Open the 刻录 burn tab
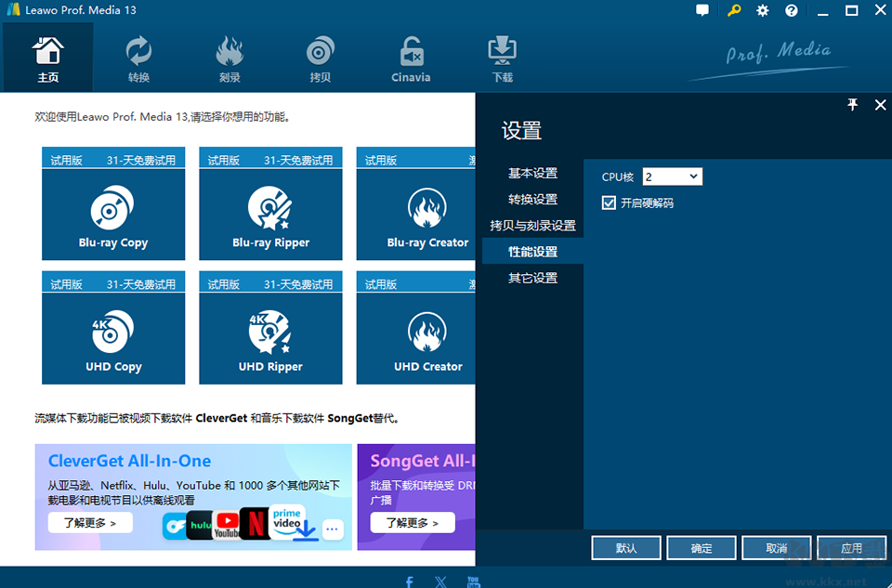 pyautogui.click(x=230, y=58)
